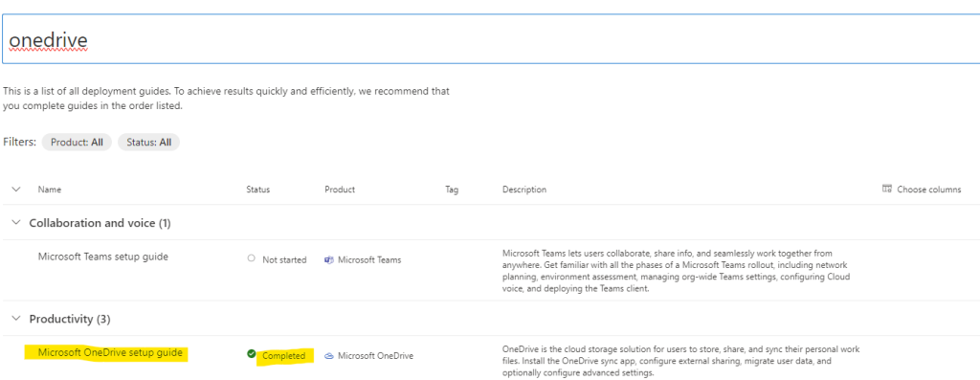Open the Product: All filter
The height and width of the screenshot is (380, 980).
pyautogui.click(x=77, y=142)
